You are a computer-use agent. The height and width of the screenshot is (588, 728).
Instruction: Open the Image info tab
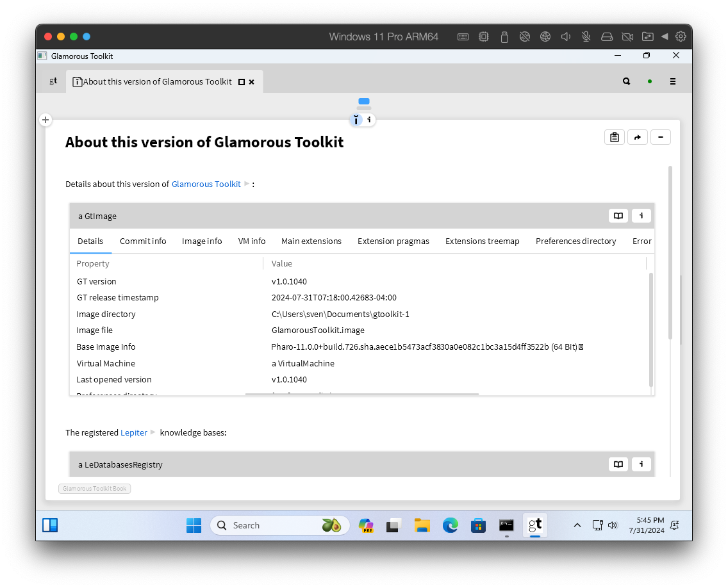pos(202,241)
